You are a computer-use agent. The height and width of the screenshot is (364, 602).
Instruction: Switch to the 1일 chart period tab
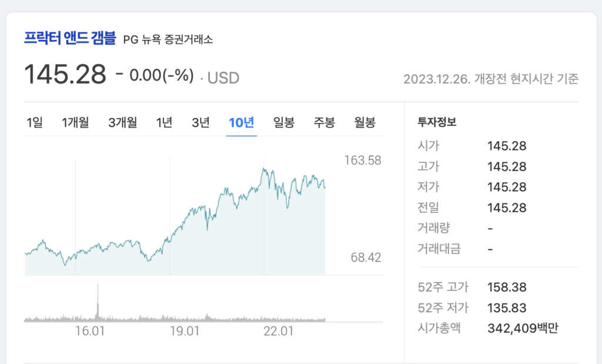point(35,122)
